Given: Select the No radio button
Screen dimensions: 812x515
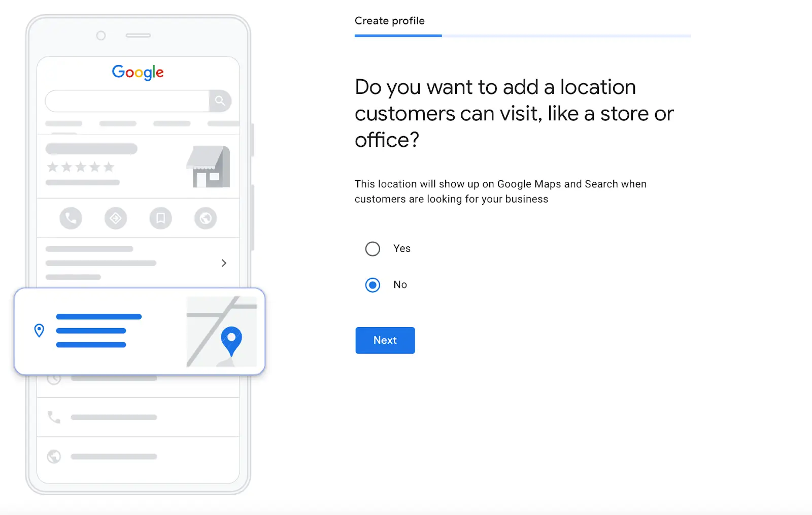Looking at the screenshot, I should (x=373, y=285).
